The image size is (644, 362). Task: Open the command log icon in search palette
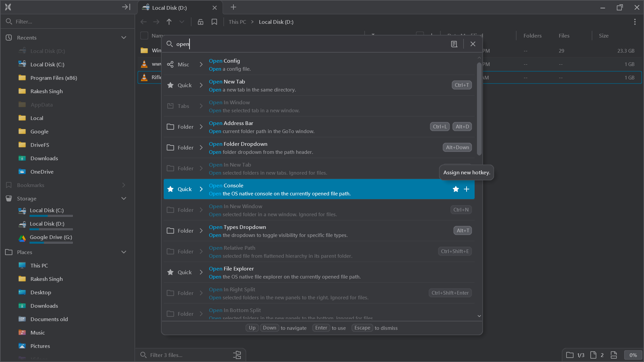[x=454, y=44]
